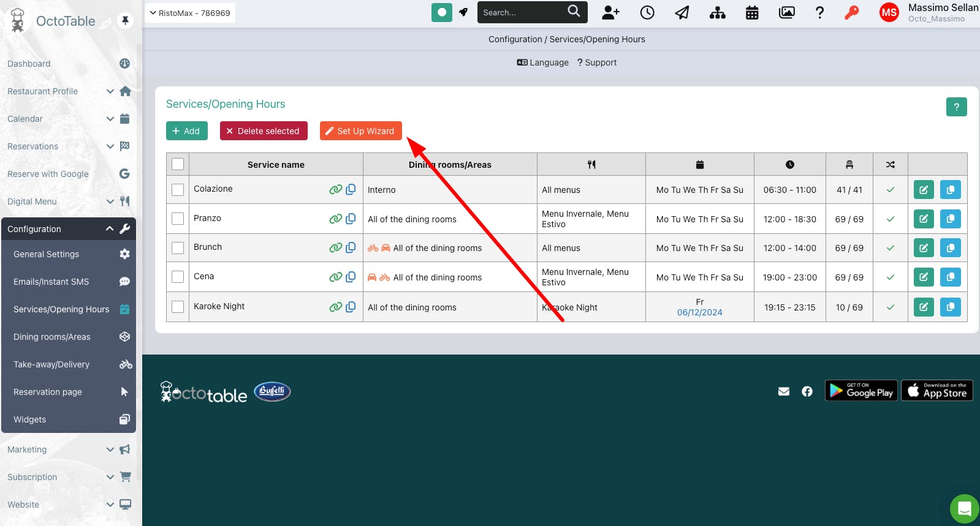Tick the Colazione row checkbox

(178, 190)
